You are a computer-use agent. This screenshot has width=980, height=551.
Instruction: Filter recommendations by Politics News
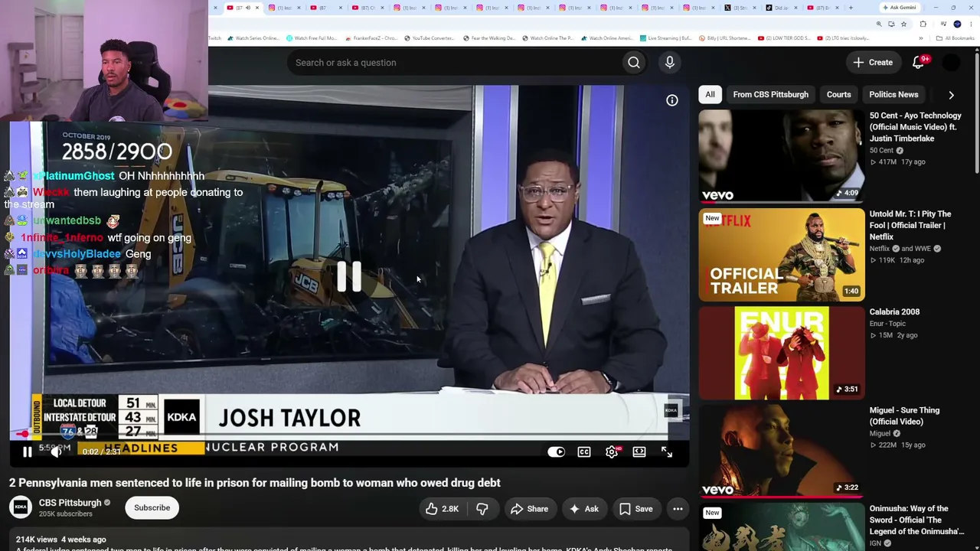pyautogui.click(x=893, y=95)
